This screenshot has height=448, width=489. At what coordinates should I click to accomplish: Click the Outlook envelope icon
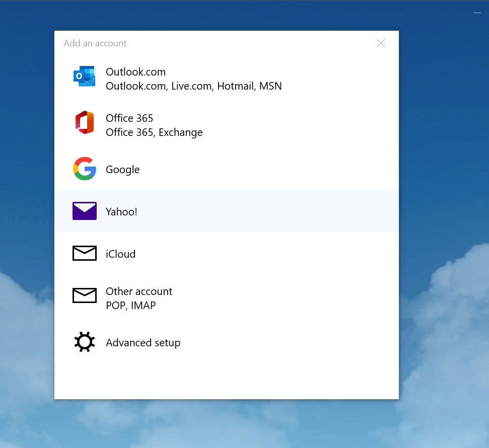click(x=84, y=76)
